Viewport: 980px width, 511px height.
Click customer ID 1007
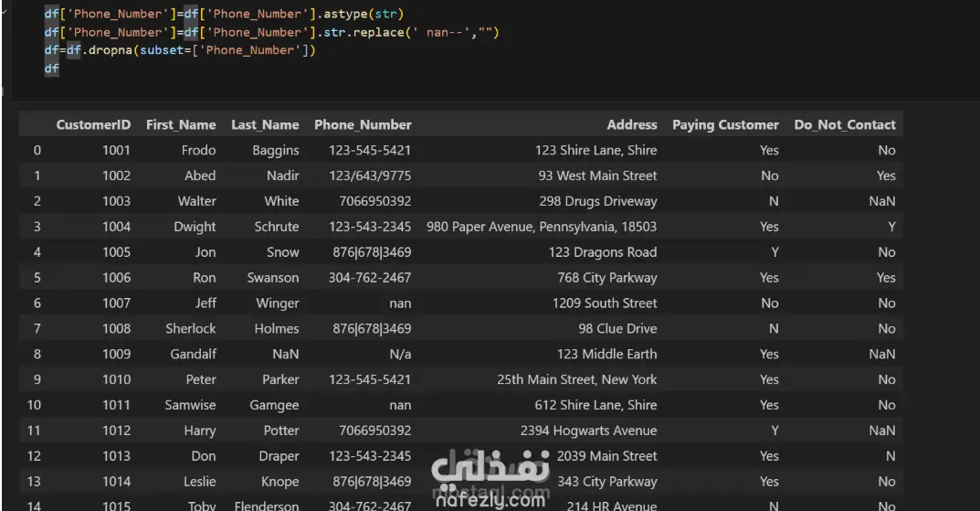[116, 303]
